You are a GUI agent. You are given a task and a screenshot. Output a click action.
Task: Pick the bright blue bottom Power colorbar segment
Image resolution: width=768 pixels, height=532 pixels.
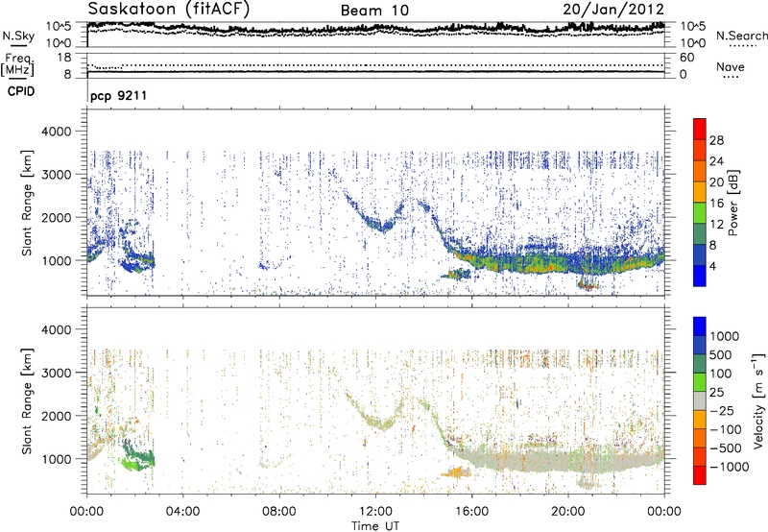pos(700,276)
